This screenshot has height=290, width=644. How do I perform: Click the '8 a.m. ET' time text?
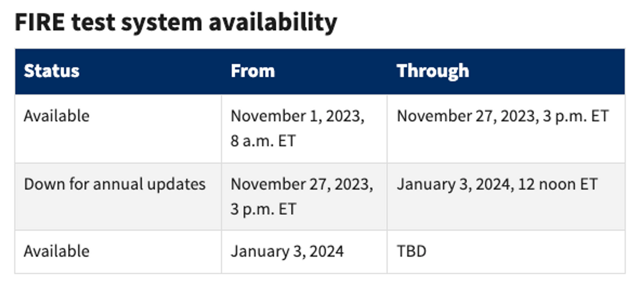pos(263,141)
